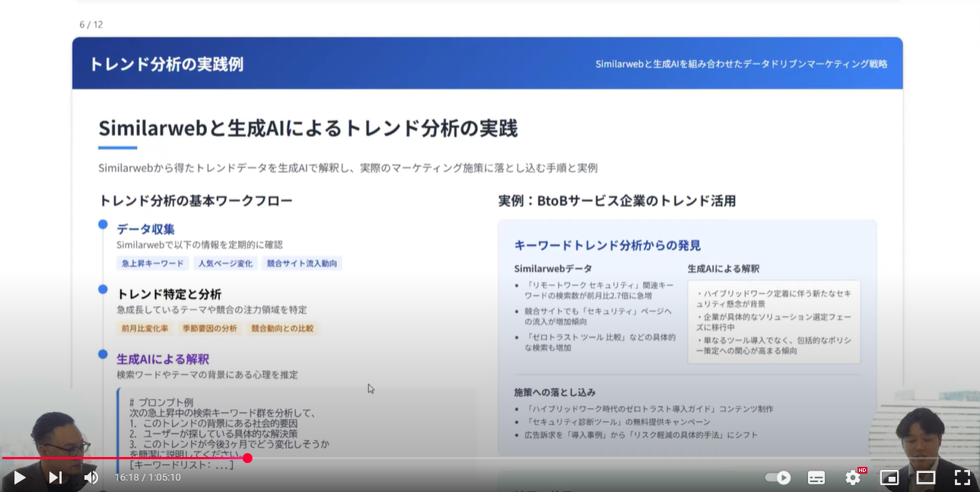Enable theater mode view

tap(926, 478)
